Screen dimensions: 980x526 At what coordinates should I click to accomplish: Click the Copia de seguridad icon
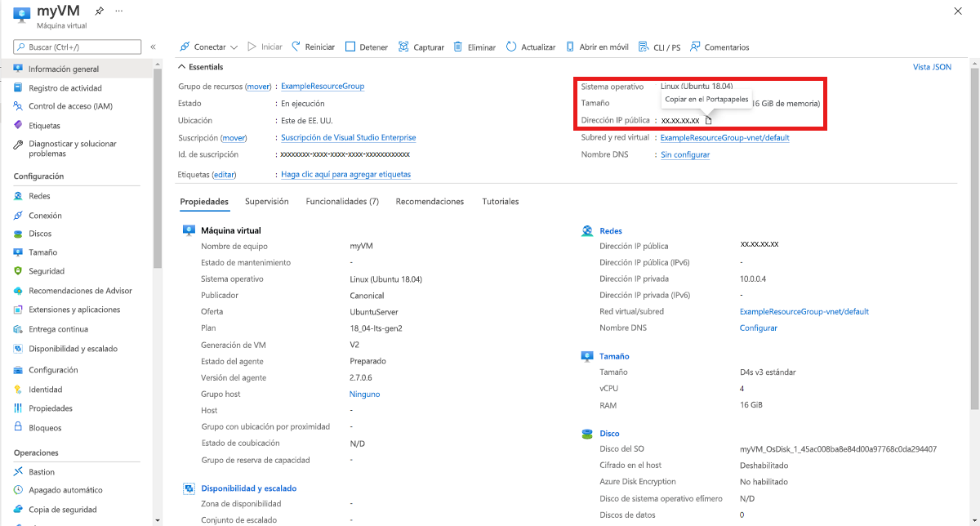coord(18,510)
